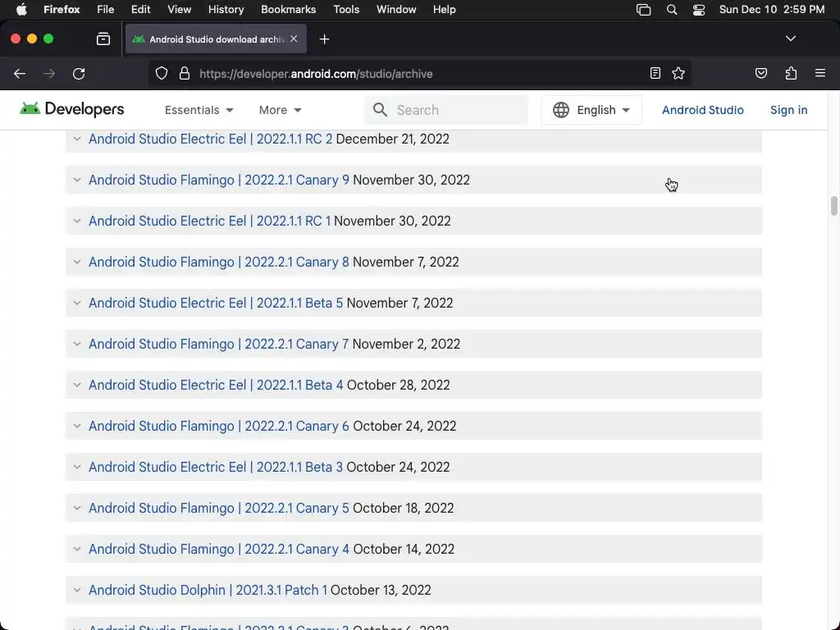Expand the Flamingo Canary 5 row chevron

[77, 508]
